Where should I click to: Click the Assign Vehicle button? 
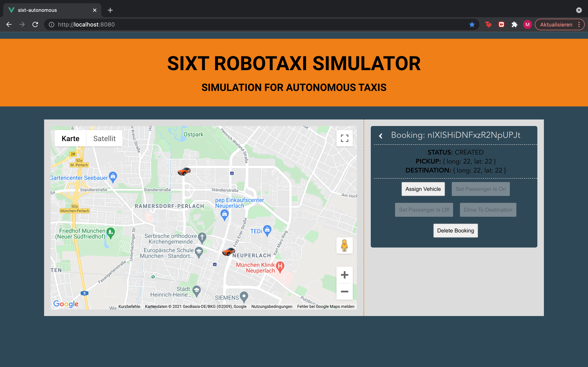pyautogui.click(x=423, y=189)
